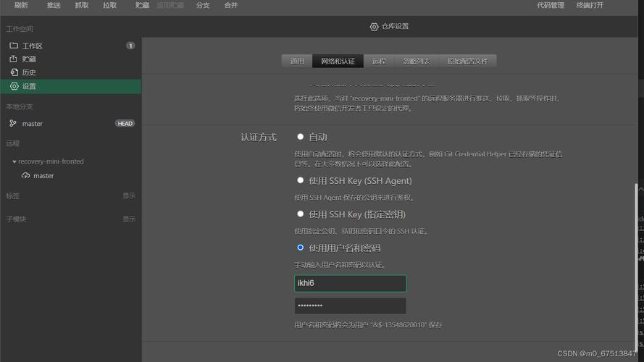Open the 工作区 item in sidebar
This screenshot has height=362, width=644.
click(x=71, y=46)
